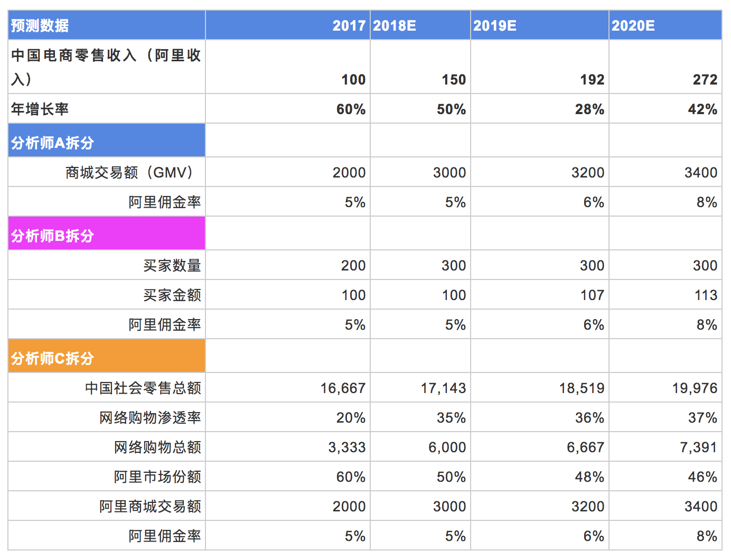Select 2019E 6% under 分析师A拆分
This screenshot has height=560, width=731.
point(594,202)
